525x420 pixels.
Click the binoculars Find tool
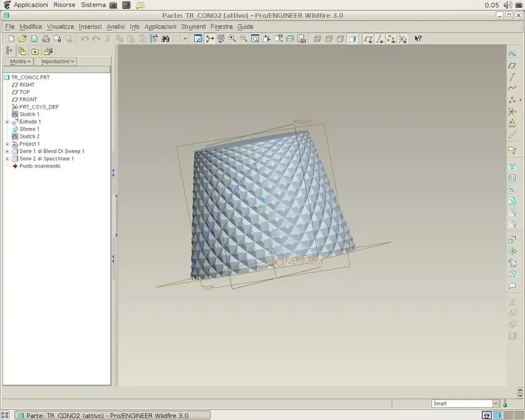click(165, 39)
